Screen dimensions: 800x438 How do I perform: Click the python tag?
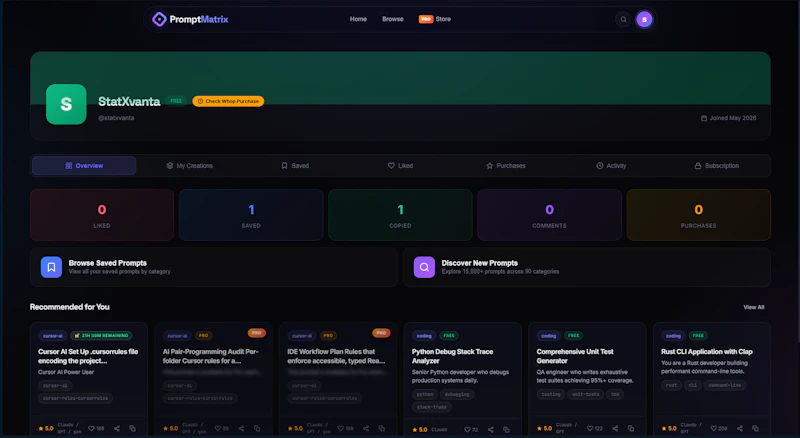pos(424,394)
